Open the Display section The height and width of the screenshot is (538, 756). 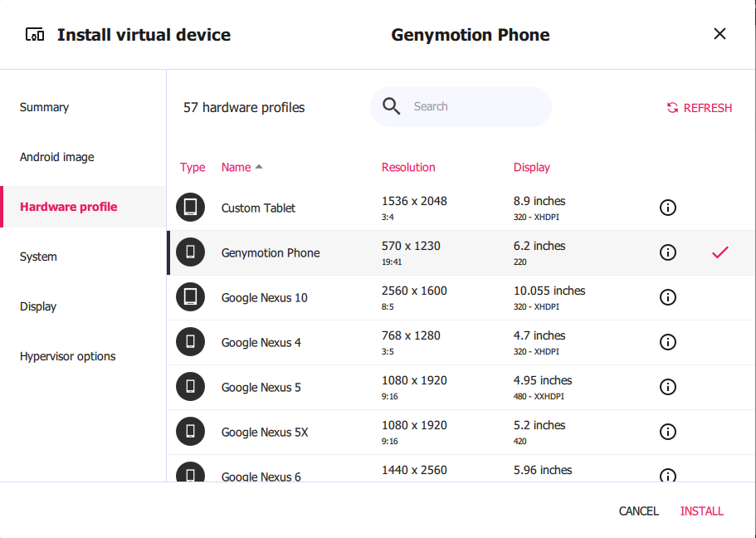pyautogui.click(x=38, y=306)
